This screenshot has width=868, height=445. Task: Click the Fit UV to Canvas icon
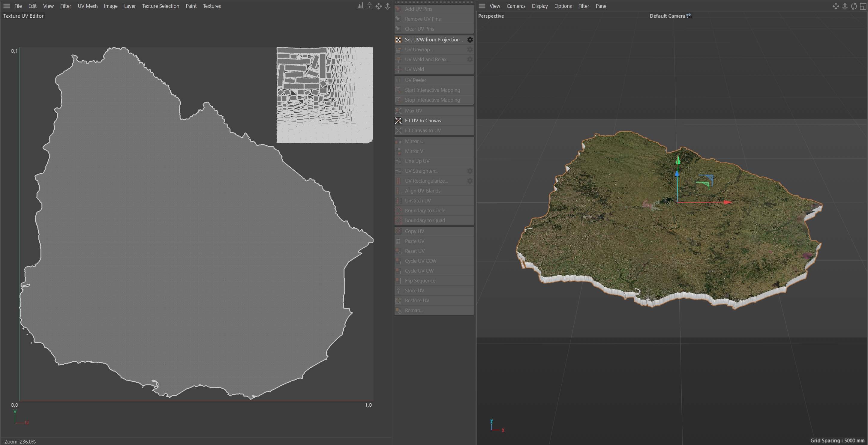[398, 121]
